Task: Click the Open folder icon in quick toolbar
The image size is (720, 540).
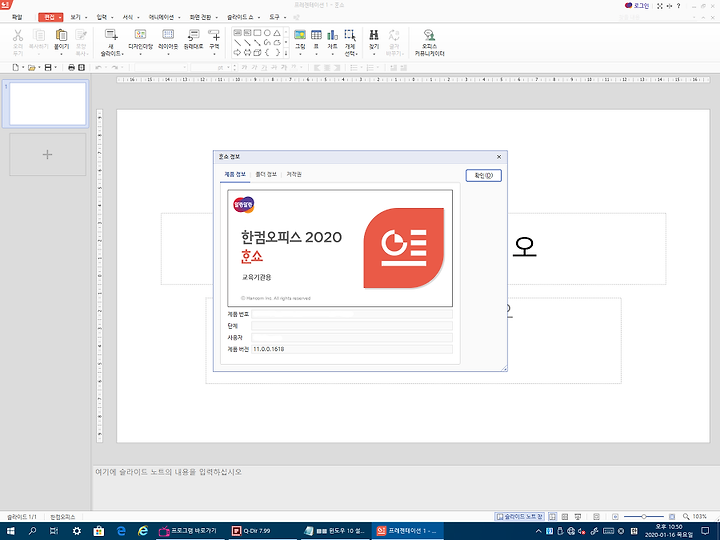Action: click(x=31, y=68)
